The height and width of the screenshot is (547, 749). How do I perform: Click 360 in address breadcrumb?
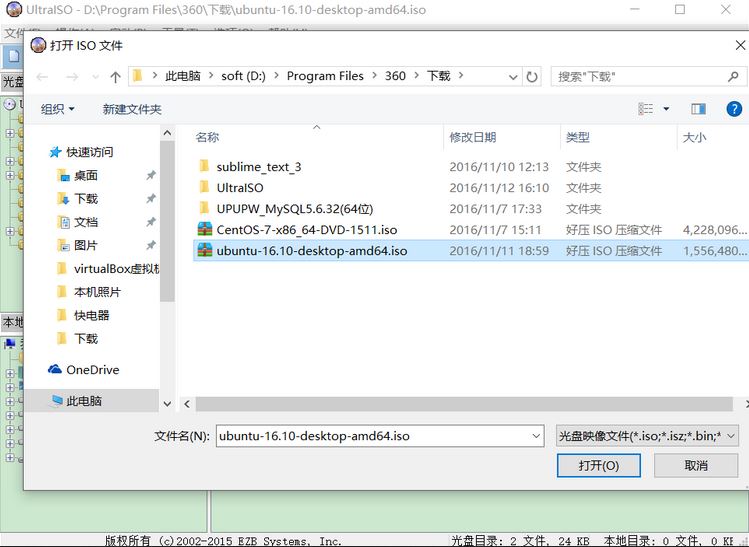(396, 76)
